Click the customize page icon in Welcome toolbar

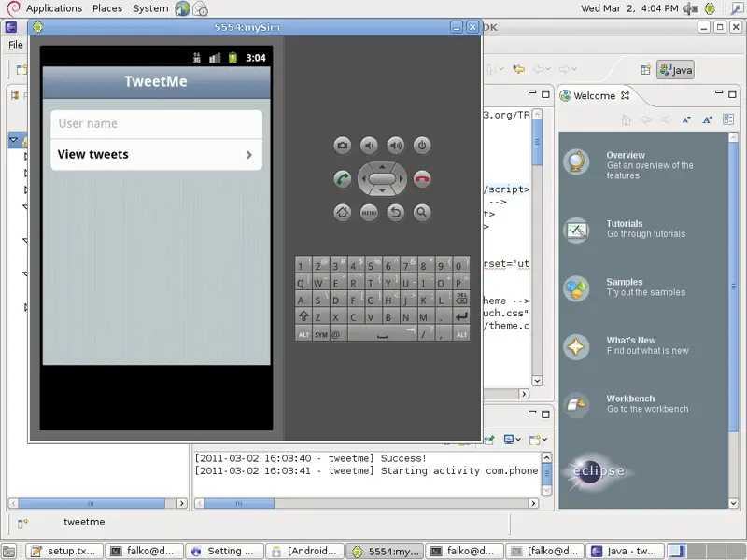(x=728, y=119)
